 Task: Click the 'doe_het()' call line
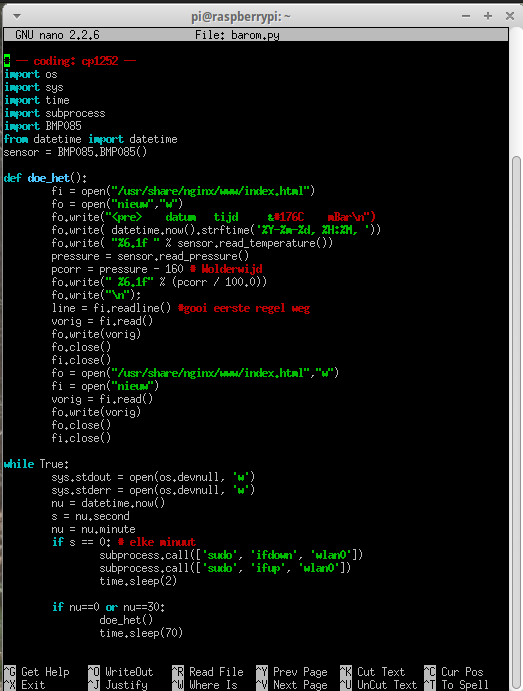126,620
